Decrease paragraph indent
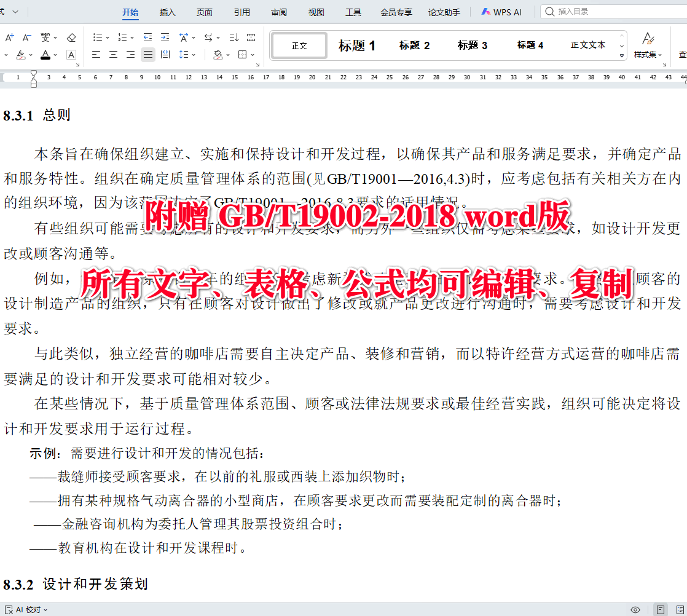This screenshot has height=616, width=687. pos(147,38)
